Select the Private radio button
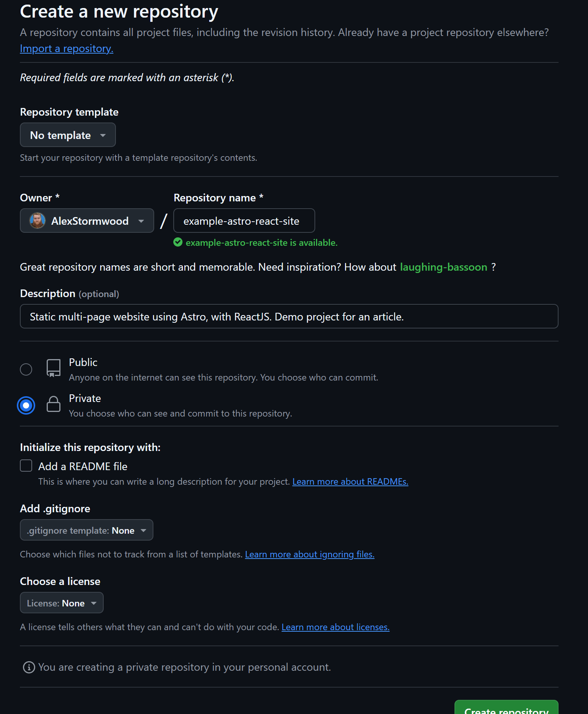The width and height of the screenshot is (588, 714). pyautogui.click(x=26, y=405)
